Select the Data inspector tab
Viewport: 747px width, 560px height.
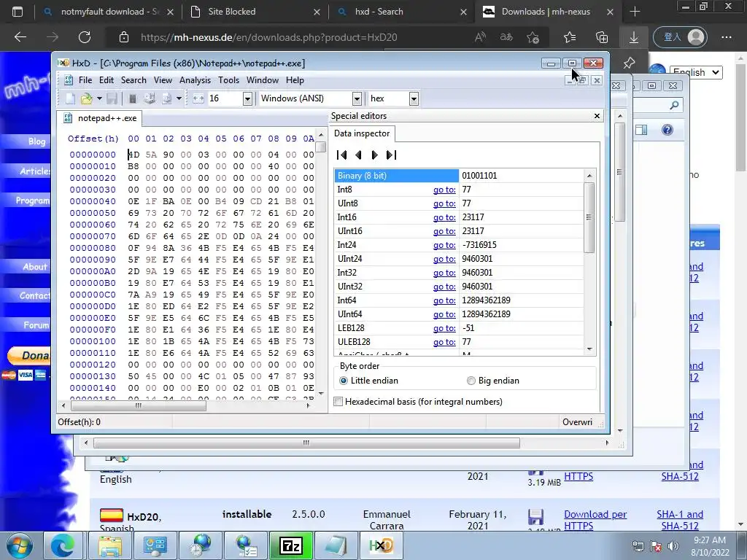pos(362,133)
